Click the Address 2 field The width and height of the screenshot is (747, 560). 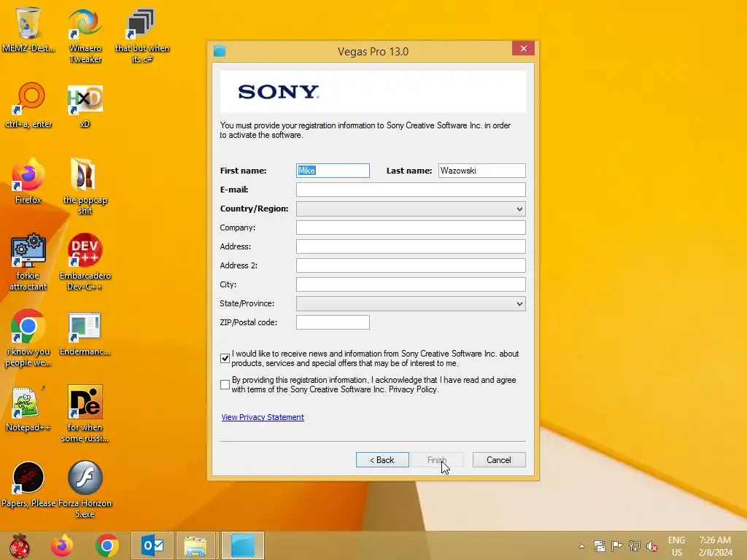coord(411,265)
